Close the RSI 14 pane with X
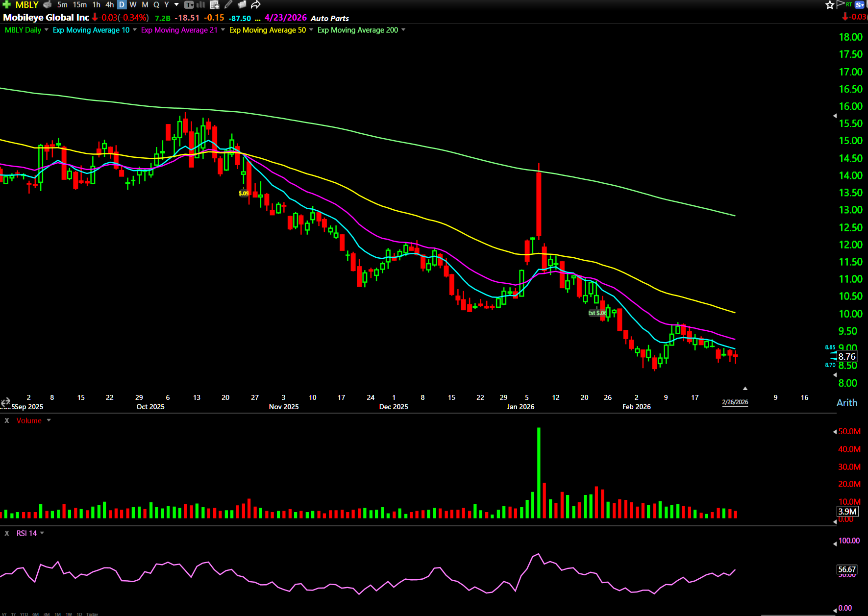The image size is (868, 616). coord(7,533)
